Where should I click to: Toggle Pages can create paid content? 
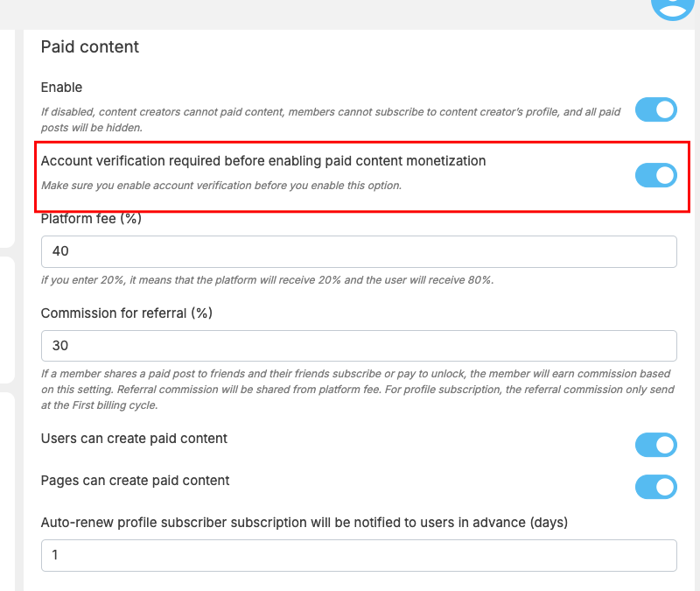click(655, 487)
